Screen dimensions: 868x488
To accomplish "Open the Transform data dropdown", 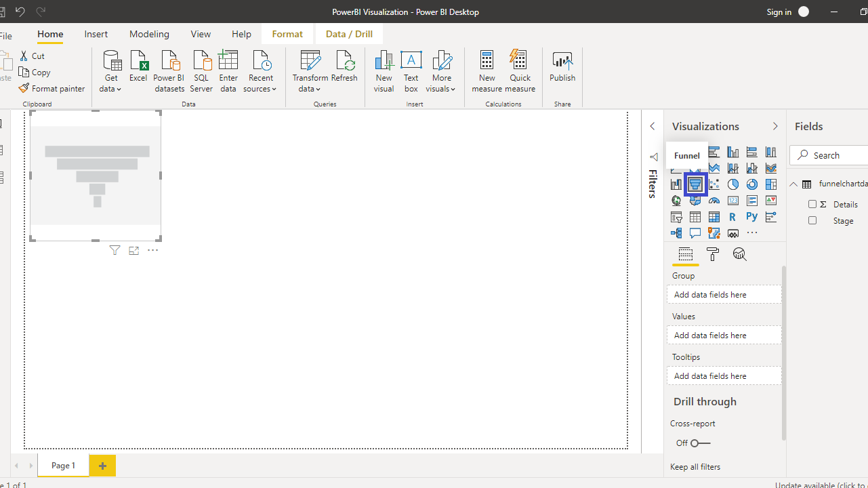I will pos(310,71).
